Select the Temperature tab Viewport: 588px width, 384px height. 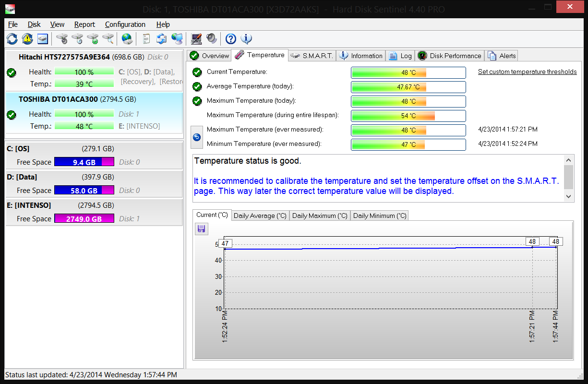[260, 55]
